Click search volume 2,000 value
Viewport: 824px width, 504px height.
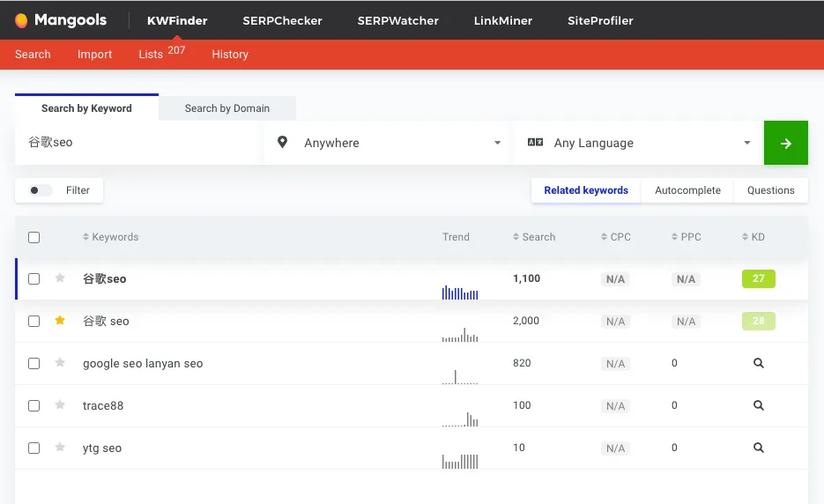click(526, 321)
